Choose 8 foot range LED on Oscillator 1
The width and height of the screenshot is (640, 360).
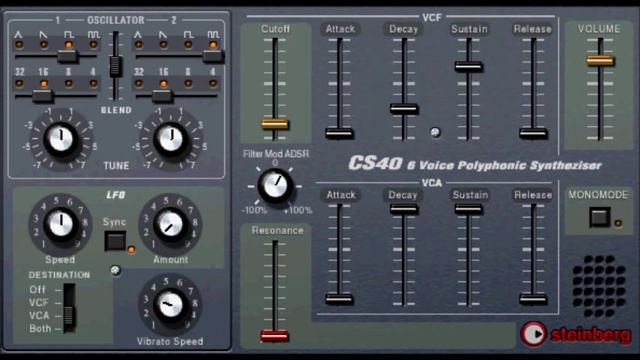[69, 83]
